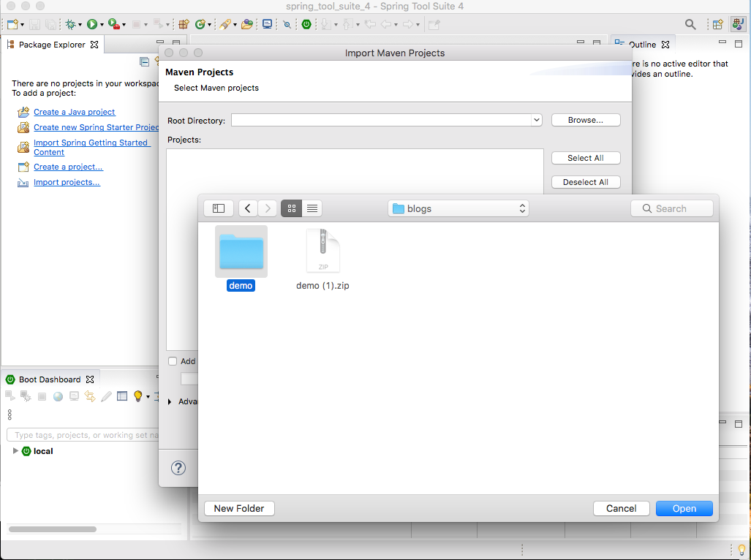Open the lightbulb dropdown in Boot Dashboard
The image size is (751, 560).
tap(148, 396)
